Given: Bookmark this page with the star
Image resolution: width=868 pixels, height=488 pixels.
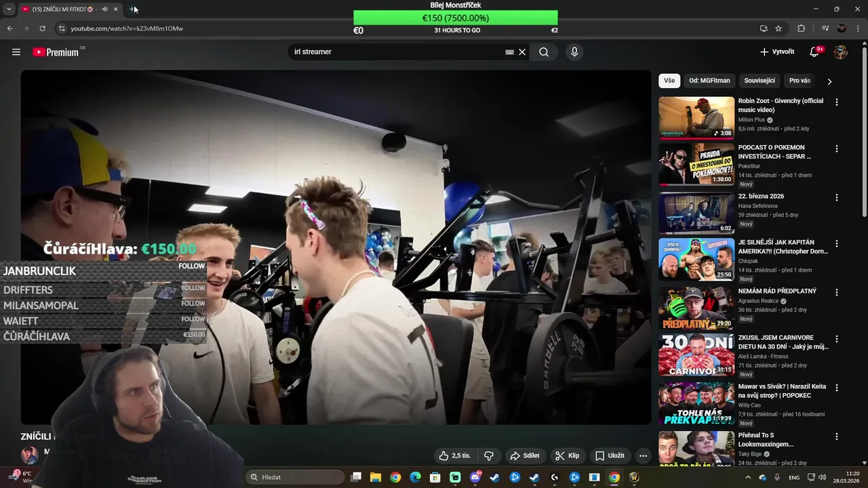Looking at the screenshot, I should click(778, 28).
